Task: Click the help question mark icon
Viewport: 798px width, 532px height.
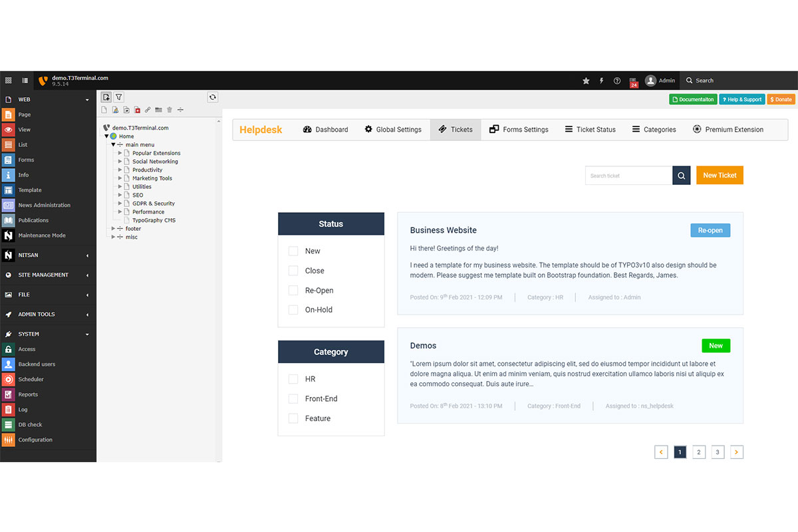Action: coord(617,80)
